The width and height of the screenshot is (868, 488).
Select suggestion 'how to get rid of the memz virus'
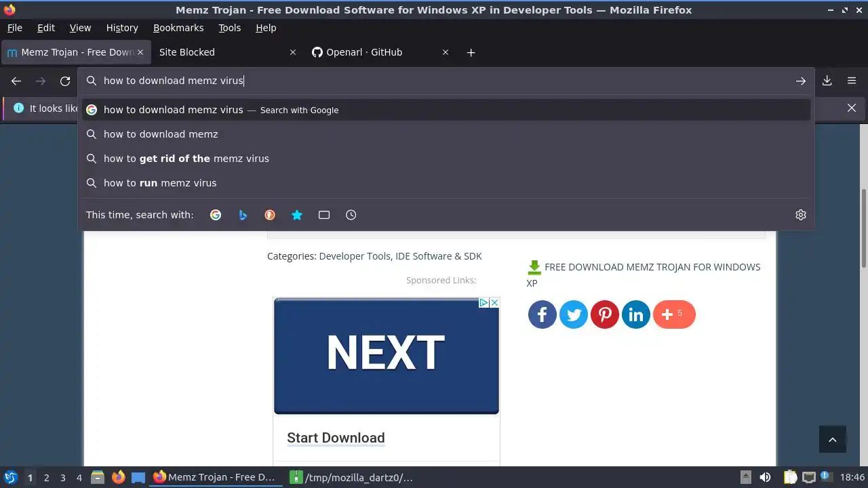(x=446, y=159)
